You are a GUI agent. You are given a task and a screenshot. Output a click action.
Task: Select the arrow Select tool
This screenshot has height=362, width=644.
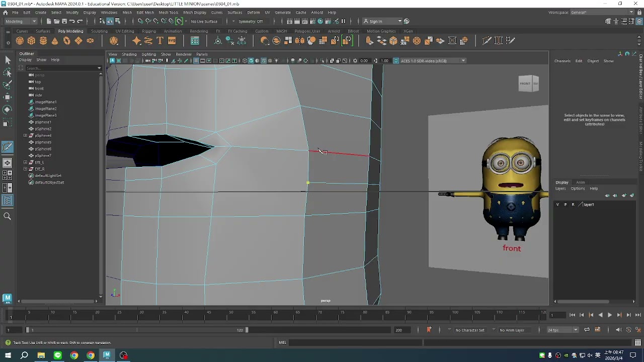pyautogui.click(x=8, y=60)
